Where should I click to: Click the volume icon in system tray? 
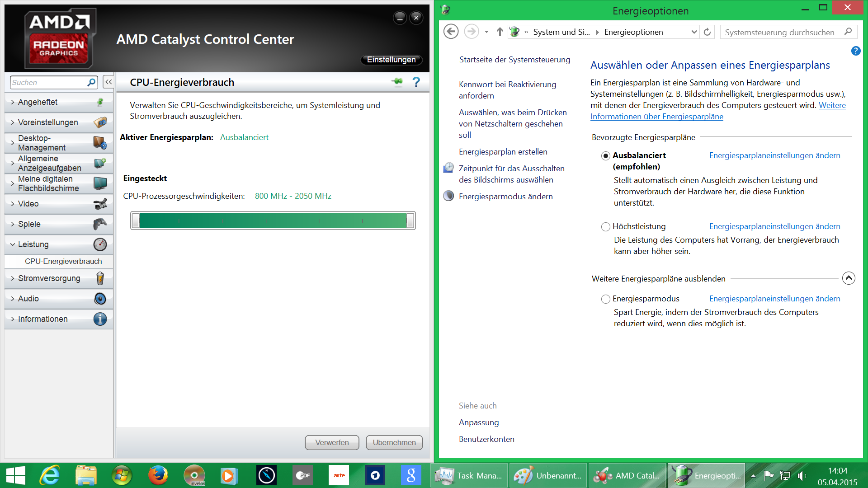[802, 475]
